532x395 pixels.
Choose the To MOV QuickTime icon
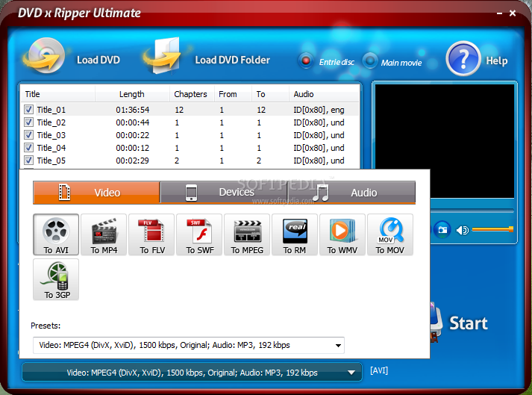390,234
